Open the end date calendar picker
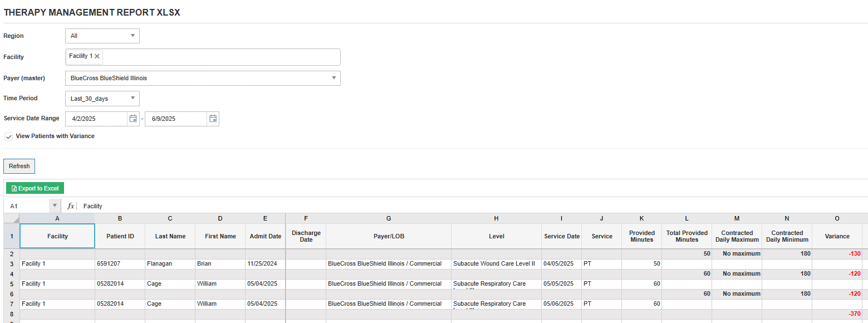868x323 pixels. coord(213,119)
